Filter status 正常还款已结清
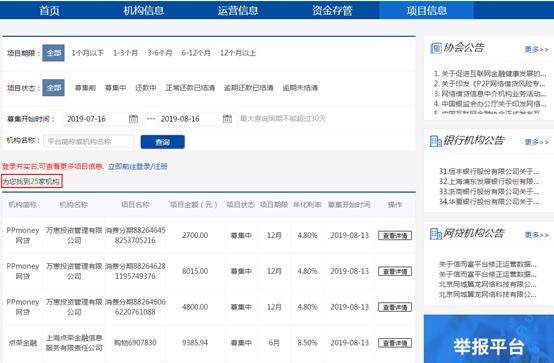 [190, 88]
